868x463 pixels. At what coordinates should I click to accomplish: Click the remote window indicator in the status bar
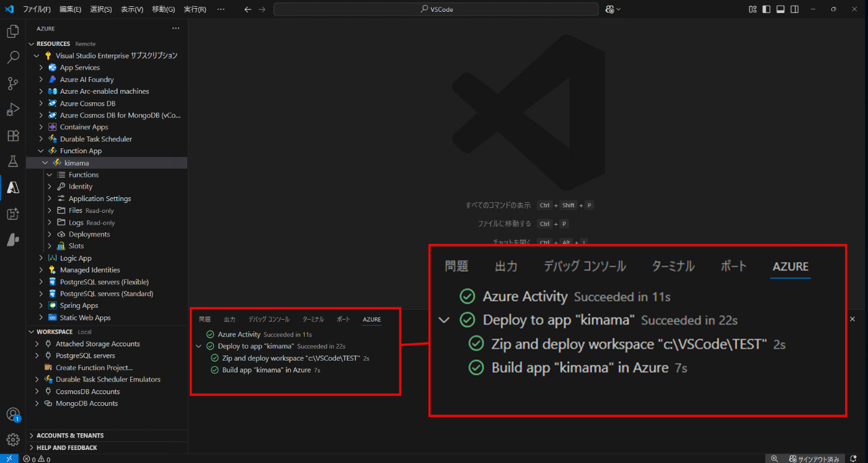[9, 459]
